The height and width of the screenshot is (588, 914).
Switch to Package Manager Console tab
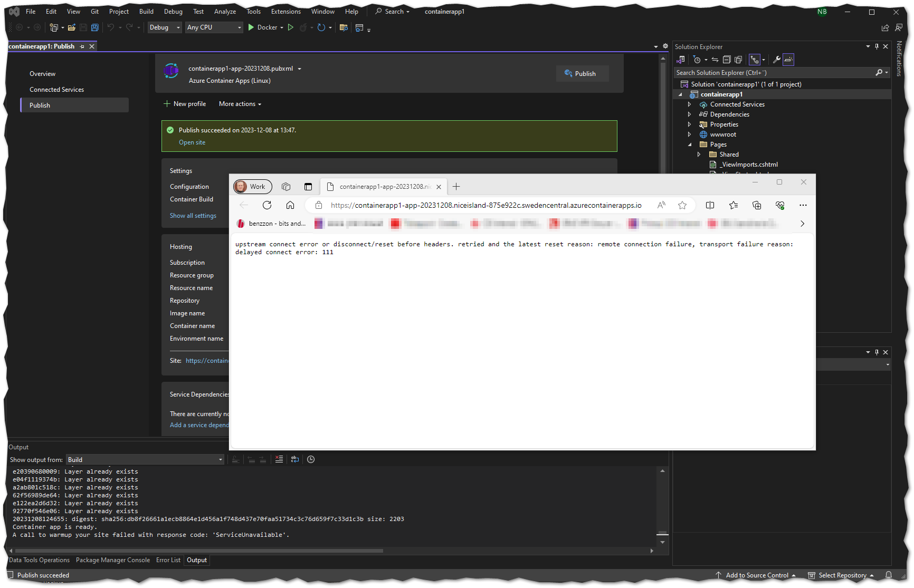[x=113, y=560]
